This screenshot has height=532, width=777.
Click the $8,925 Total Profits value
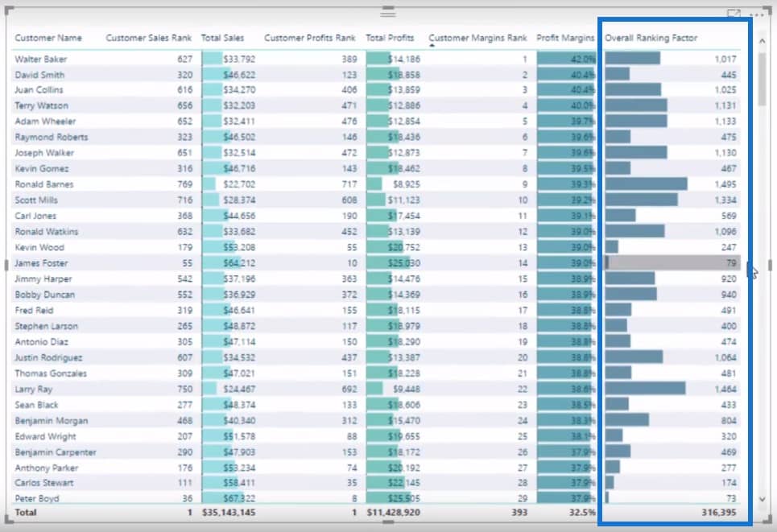click(407, 184)
